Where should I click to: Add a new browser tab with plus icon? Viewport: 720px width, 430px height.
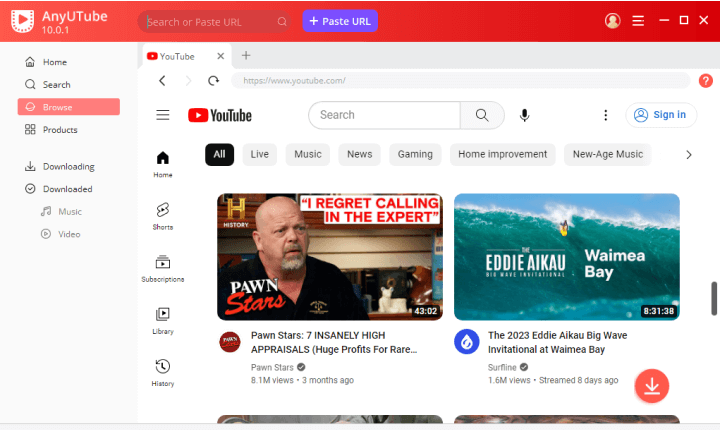coord(246,56)
